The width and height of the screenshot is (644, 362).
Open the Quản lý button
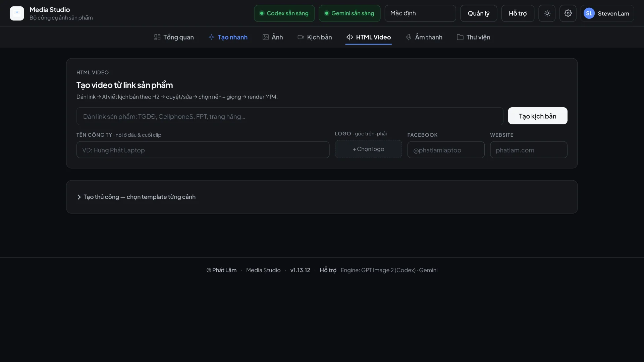click(479, 13)
